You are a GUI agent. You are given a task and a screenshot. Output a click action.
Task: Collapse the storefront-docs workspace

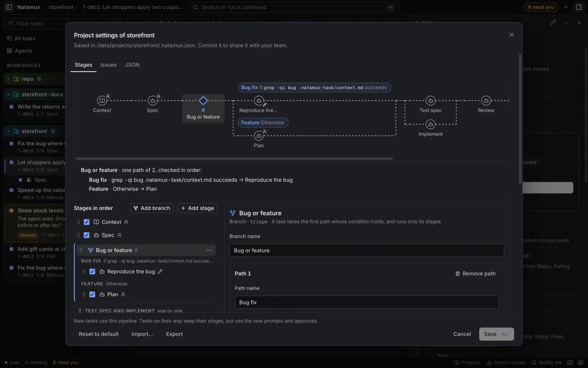click(8, 95)
